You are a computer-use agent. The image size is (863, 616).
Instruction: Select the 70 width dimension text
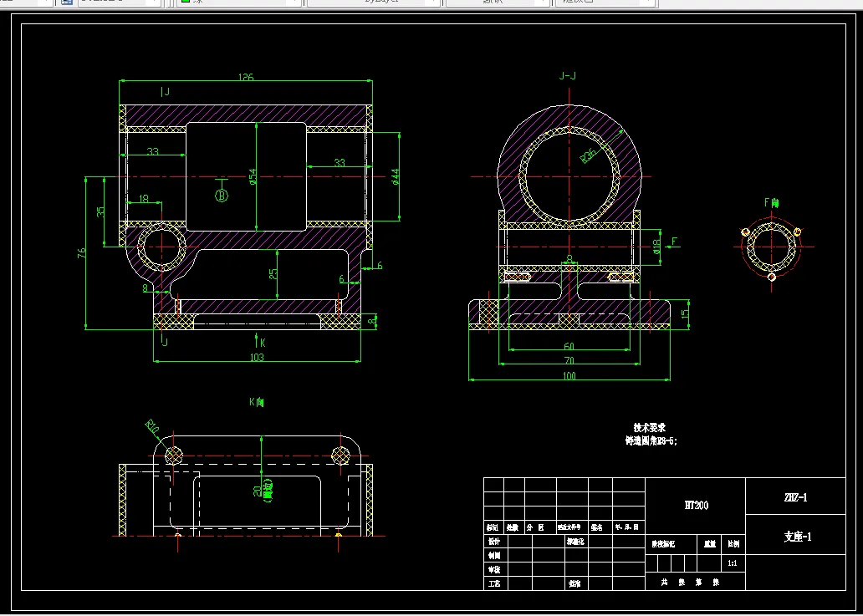[x=569, y=360]
